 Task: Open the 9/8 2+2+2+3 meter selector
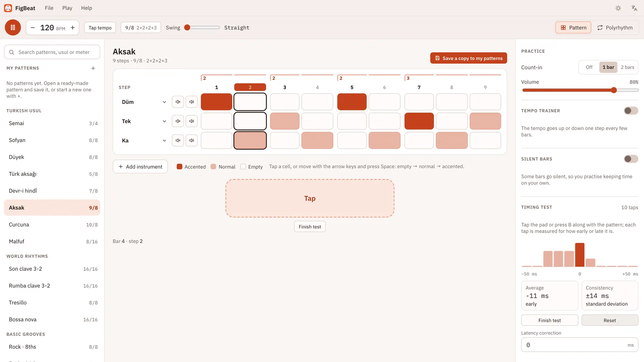click(x=141, y=28)
